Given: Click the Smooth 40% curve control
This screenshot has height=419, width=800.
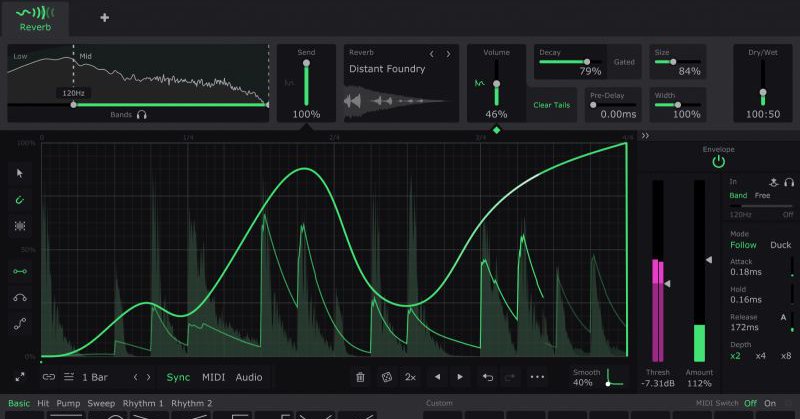Looking at the screenshot, I should coord(615,378).
